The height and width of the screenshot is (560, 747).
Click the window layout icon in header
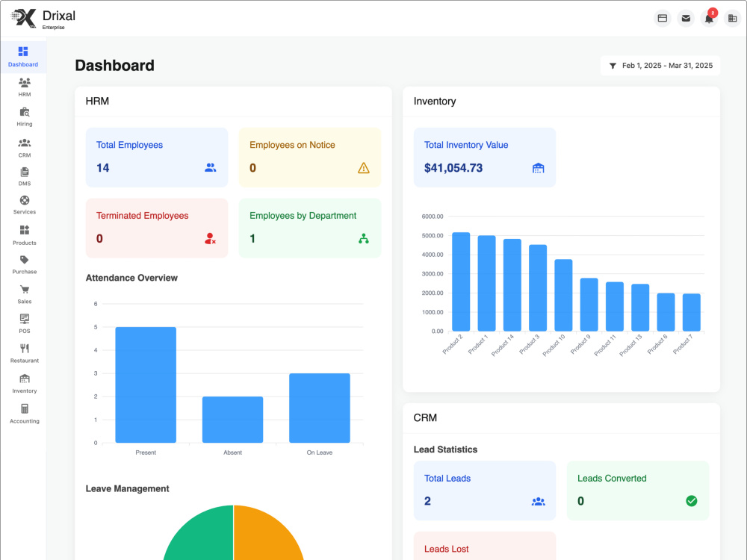[x=662, y=19]
